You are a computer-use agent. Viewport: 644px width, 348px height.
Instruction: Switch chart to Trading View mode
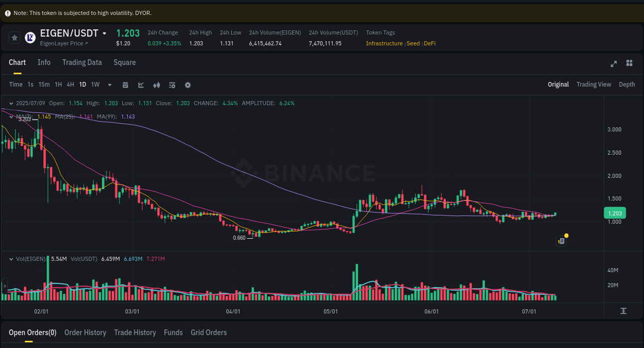coord(594,84)
